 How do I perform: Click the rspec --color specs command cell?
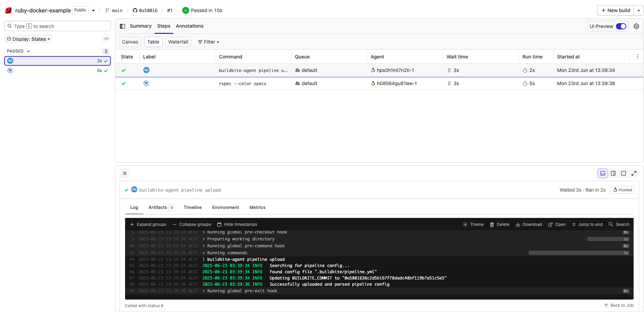point(242,84)
